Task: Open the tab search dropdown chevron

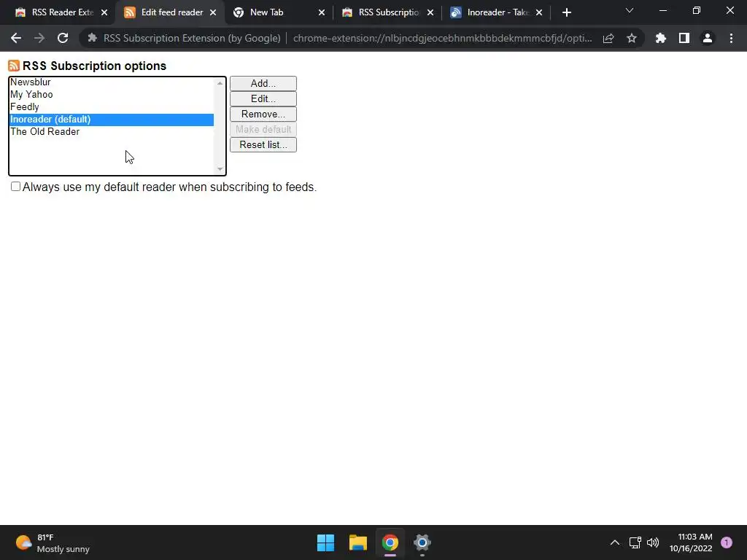Action: 630,10
